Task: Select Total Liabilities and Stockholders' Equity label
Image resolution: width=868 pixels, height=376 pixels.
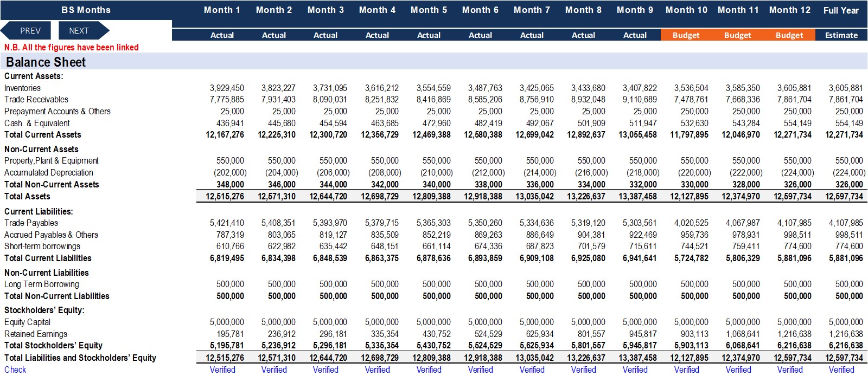Action: coord(80,358)
